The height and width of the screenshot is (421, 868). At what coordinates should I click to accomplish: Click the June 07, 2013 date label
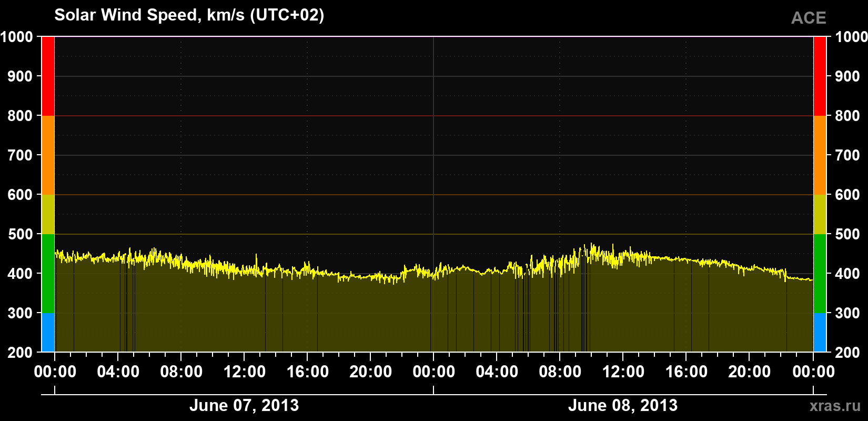[x=244, y=405]
